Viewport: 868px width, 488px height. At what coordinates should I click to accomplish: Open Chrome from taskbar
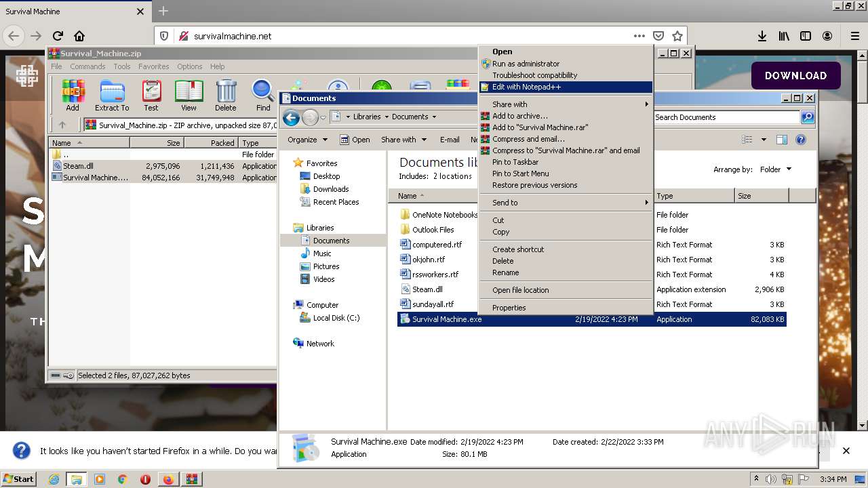point(123,479)
